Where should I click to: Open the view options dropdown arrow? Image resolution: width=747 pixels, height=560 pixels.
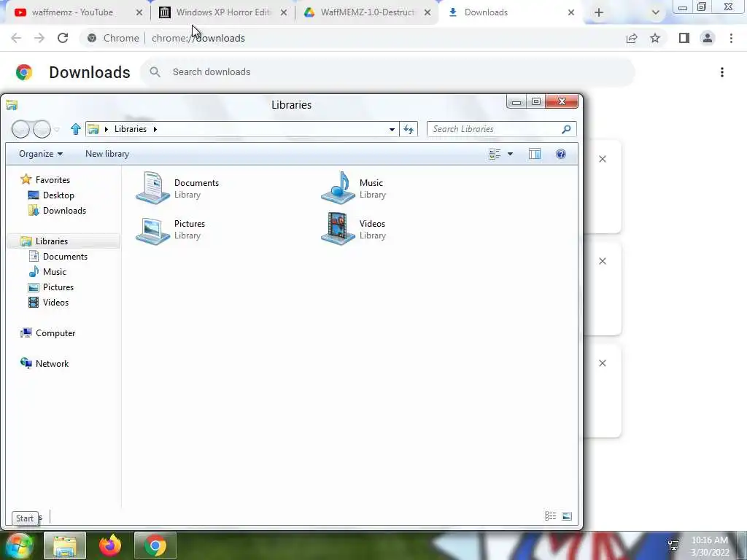pyautogui.click(x=510, y=154)
